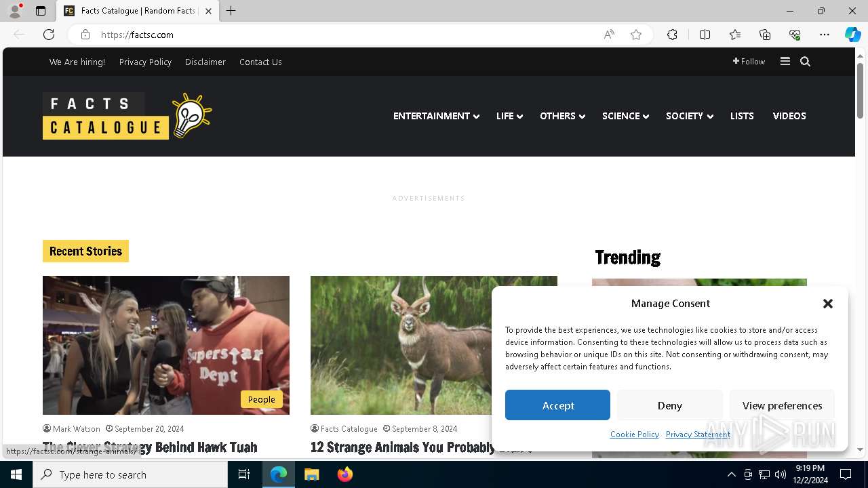Click the September 20, 2024 date
The image size is (868, 488).
149,429
